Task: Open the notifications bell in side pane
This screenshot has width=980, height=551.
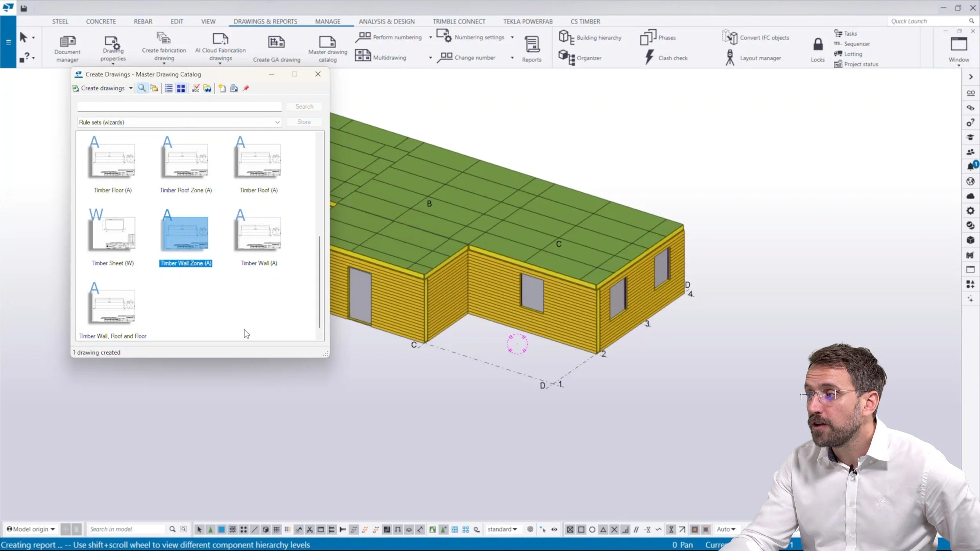Action: [971, 167]
